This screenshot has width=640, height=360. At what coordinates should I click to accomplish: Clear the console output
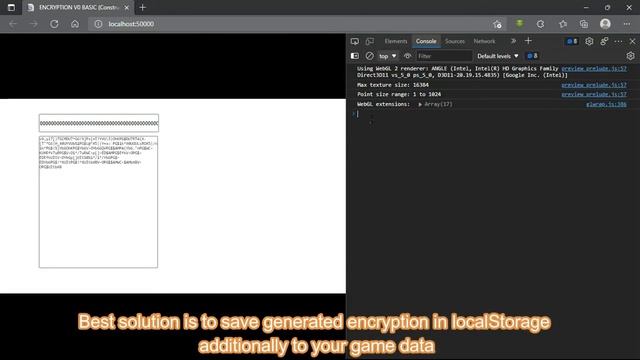369,56
